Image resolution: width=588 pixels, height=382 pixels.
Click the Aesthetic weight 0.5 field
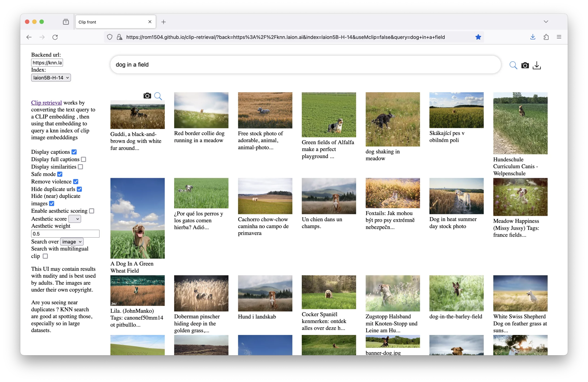point(65,234)
